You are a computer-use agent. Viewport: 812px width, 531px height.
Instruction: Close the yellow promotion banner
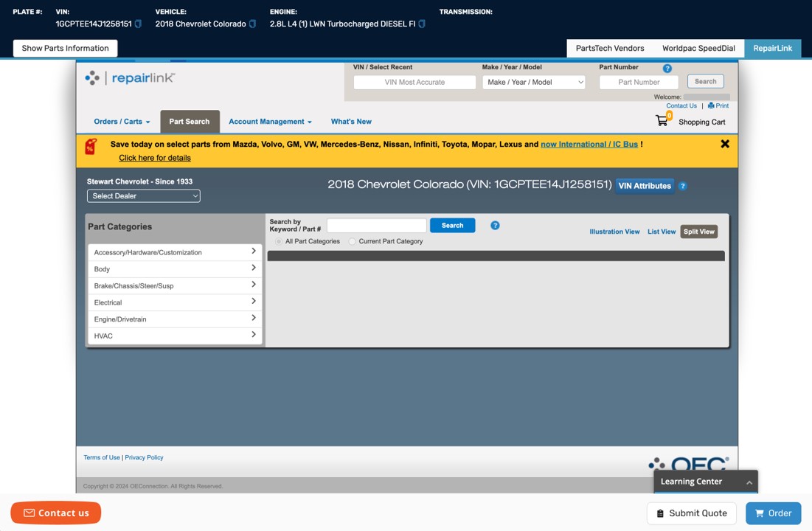point(725,144)
